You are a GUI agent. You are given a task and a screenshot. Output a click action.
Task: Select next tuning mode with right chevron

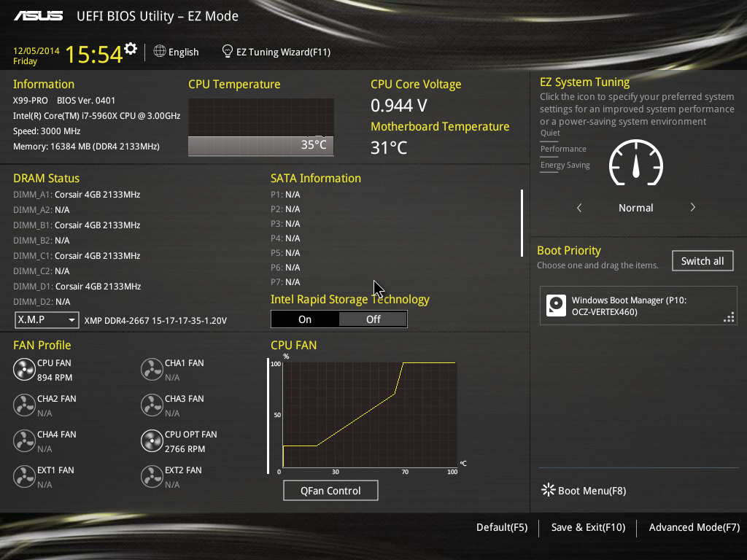(x=692, y=208)
